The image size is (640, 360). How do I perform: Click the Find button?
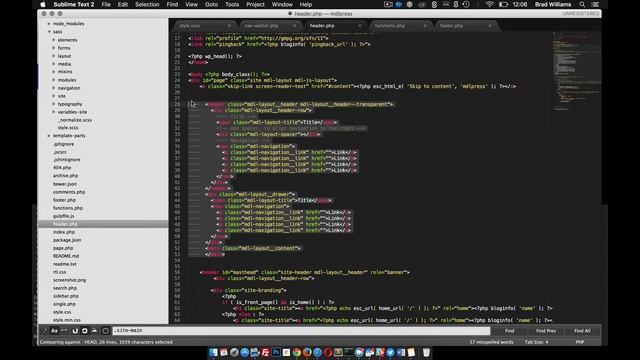pos(509,331)
